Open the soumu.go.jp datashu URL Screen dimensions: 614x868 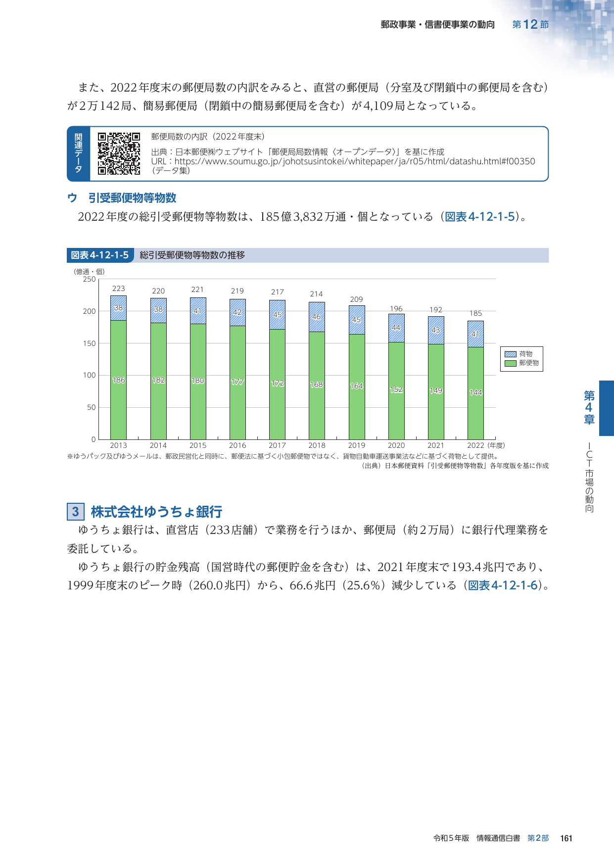point(355,161)
